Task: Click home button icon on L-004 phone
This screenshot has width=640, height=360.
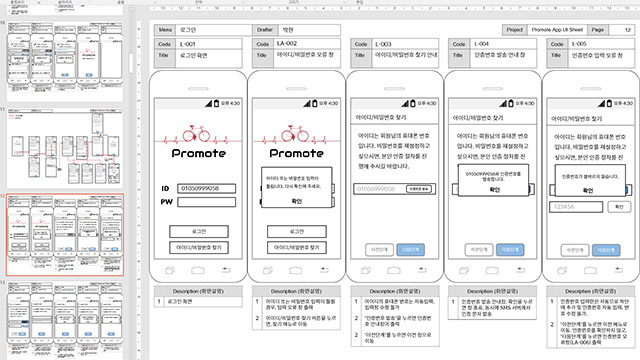Action: tap(492, 270)
